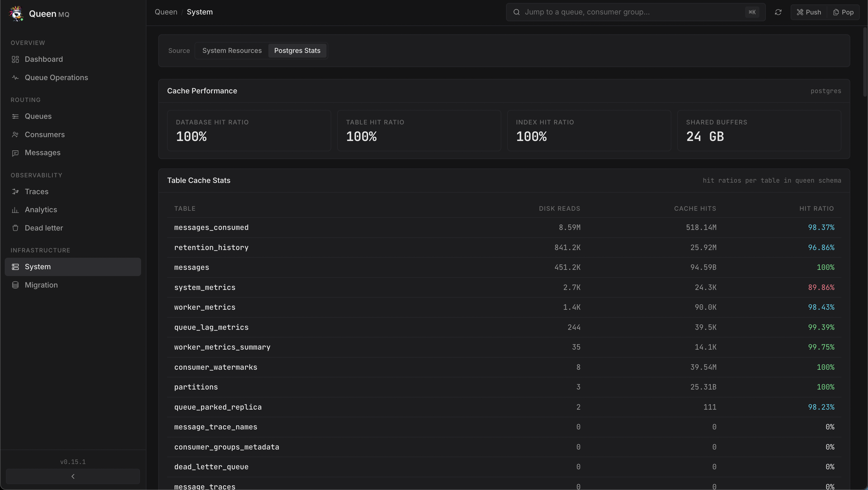Viewport: 868px width, 490px height.
Task: Open Consumers page
Action: 73,134
